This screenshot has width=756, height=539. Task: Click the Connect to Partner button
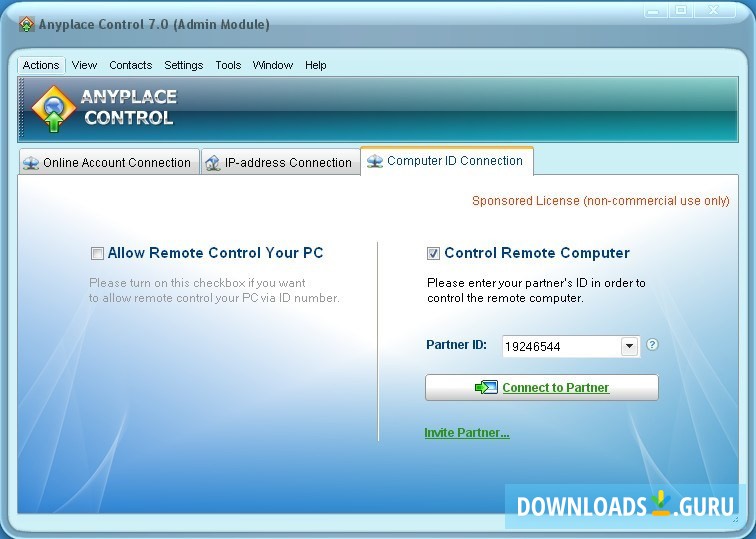[541, 388]
